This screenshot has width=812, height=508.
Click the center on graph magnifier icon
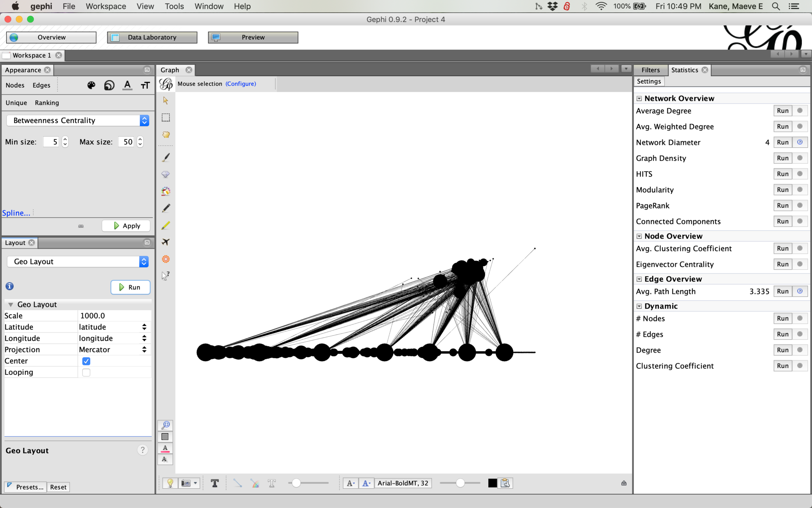point(165,425)
